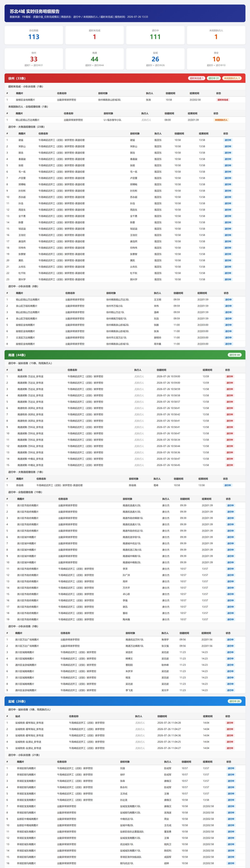Click target 盐城宝龙商圈片3队

click(x=130, y=806)
